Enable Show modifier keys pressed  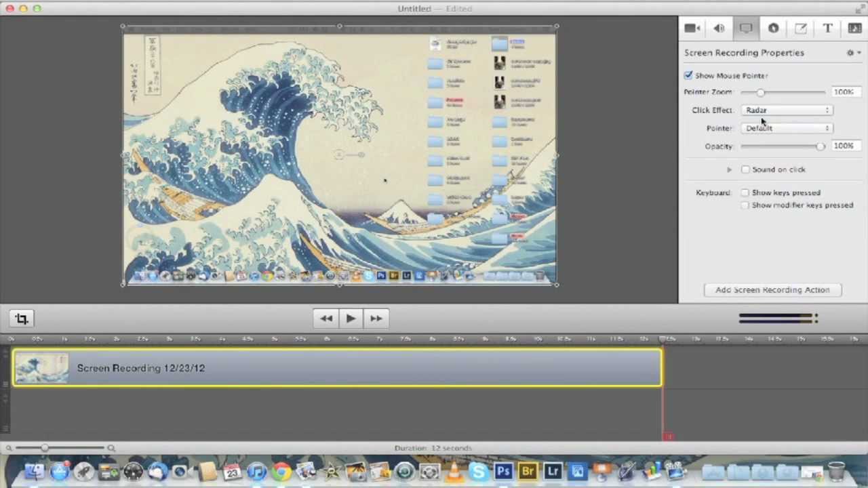coord(745,205)
